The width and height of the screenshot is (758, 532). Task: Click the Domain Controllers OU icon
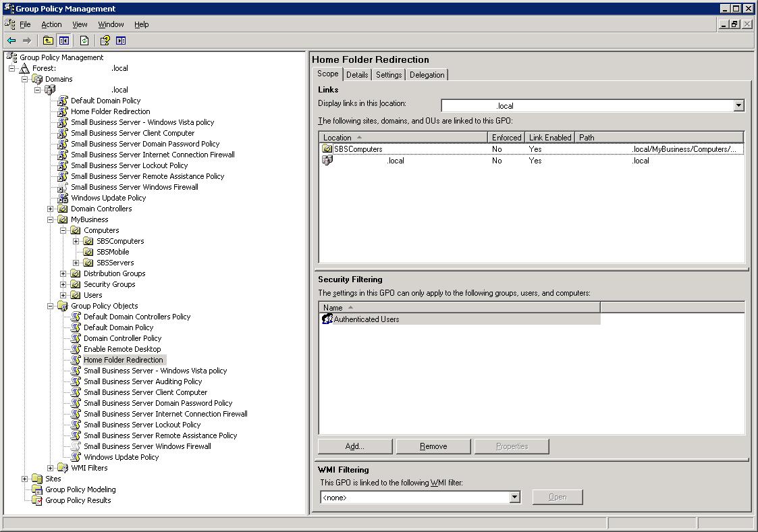tap(62, 209)
